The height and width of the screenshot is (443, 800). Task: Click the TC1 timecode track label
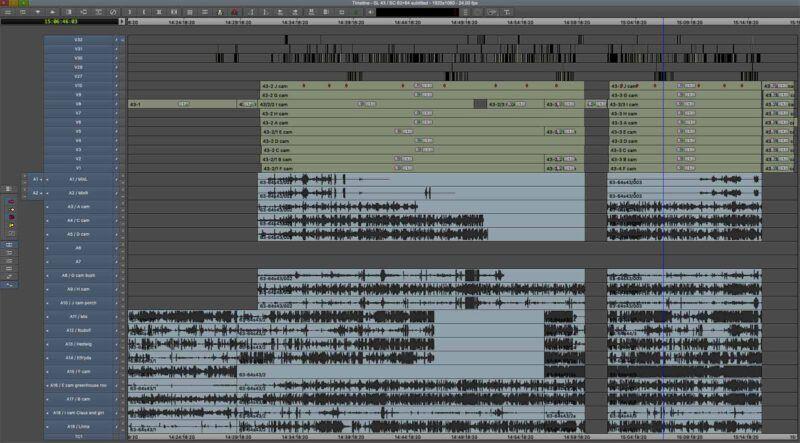pyautogui.click(x=79, y=437)
